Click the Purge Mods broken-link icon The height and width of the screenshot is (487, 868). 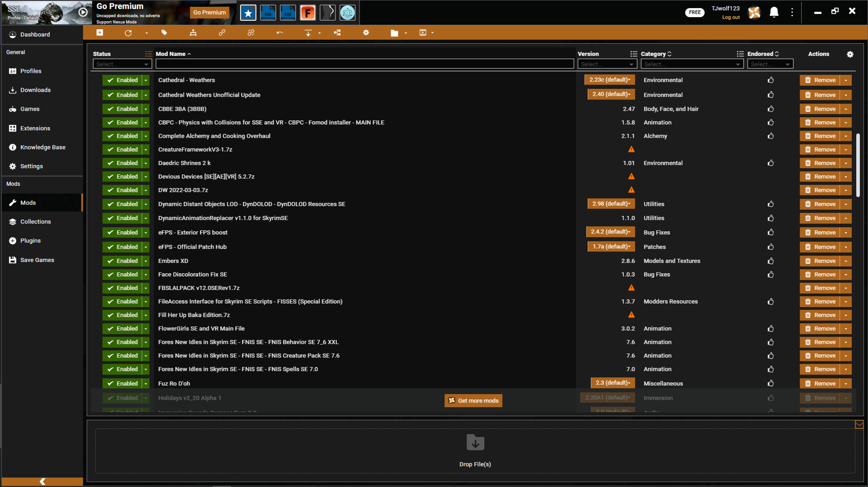251,33
